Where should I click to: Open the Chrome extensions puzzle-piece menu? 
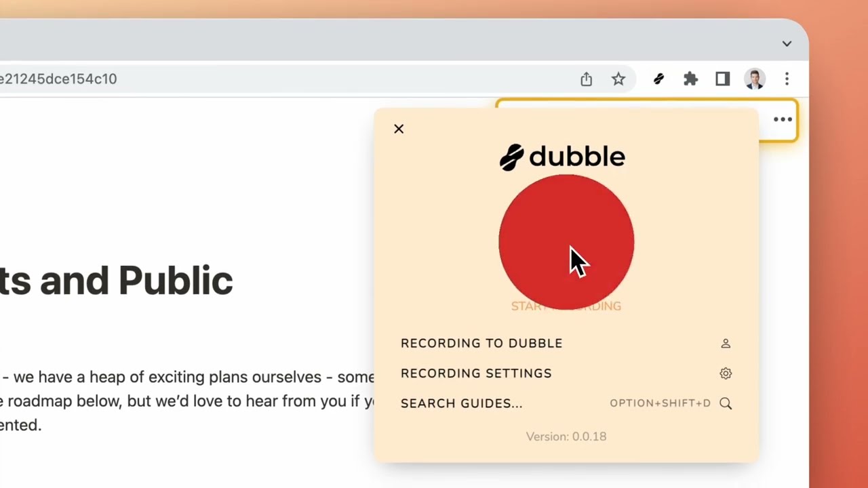(690, 79)
